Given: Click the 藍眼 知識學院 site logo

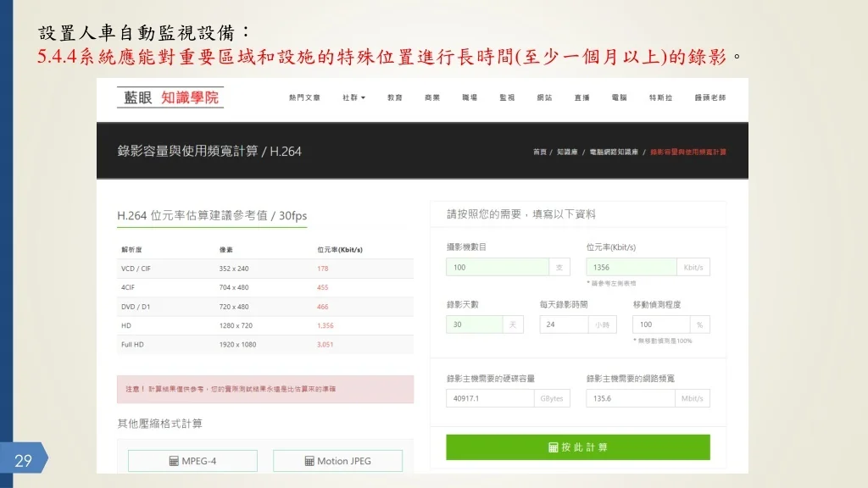Looking at the screenshot, I should 170,97.
